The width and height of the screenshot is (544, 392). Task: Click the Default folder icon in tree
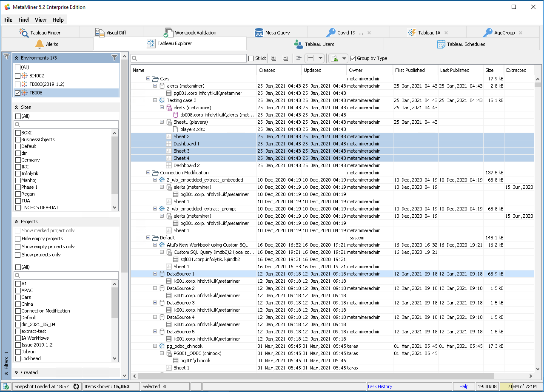click(155, 238)
